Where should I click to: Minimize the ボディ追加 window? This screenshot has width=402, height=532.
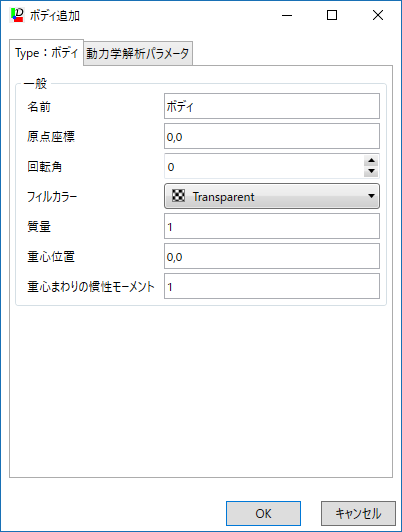287,15
